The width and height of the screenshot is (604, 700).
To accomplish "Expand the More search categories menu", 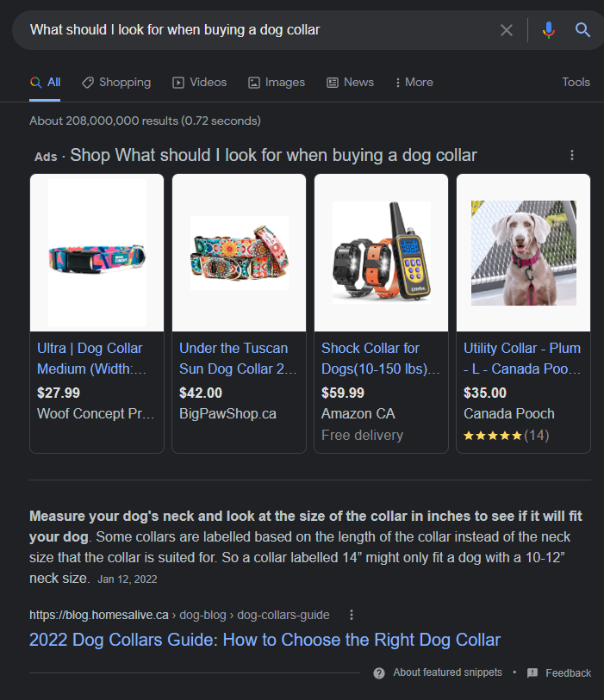I will (x=414, y=82).
